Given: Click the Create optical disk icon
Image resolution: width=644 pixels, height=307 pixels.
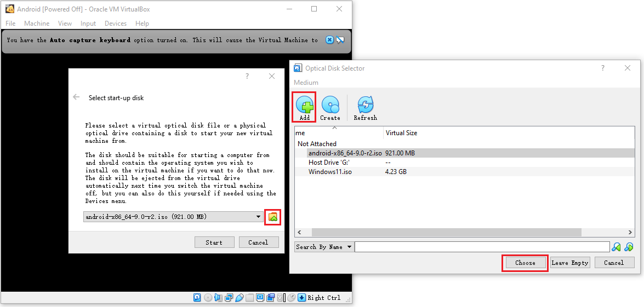Looking at the screenshot, I should pos(330,104).
